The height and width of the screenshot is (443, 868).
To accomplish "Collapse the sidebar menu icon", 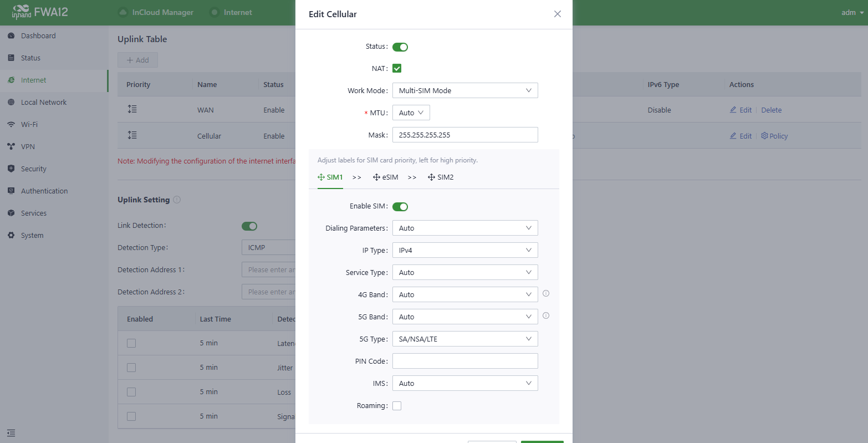I will (x=11, y=432).
